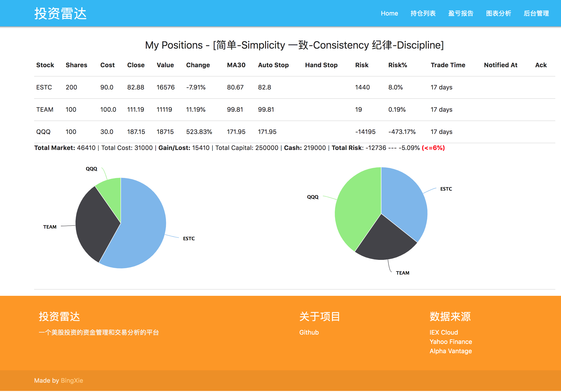Open 盈亏报告 from navbar

[x=461, y=13]
